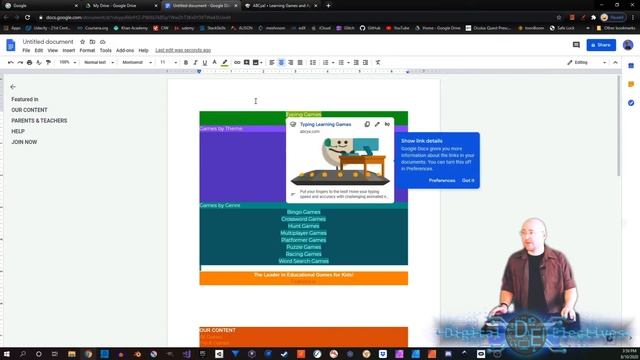Click the document title Untitled document
Screen dimensions: 640x360
click(48, 42)
